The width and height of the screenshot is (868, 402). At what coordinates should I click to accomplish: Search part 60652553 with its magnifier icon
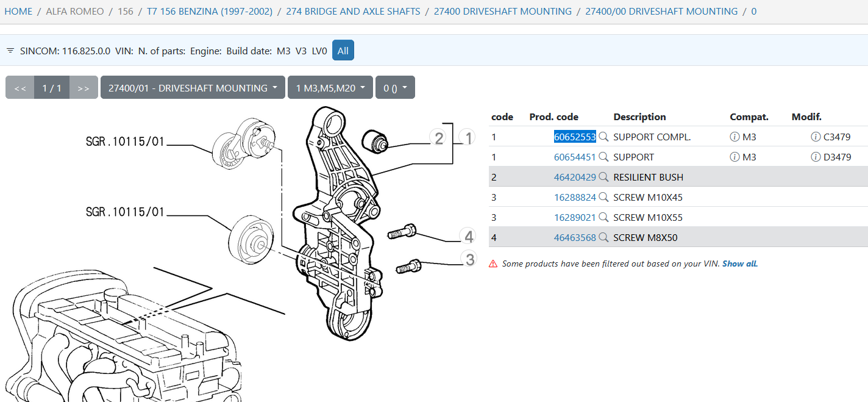point(604,137)
